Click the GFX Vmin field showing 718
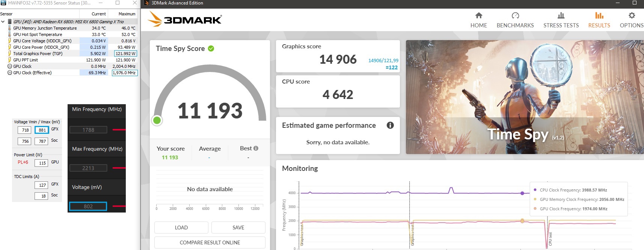This screenshot has height=250, width=644. tap(24, 130)
